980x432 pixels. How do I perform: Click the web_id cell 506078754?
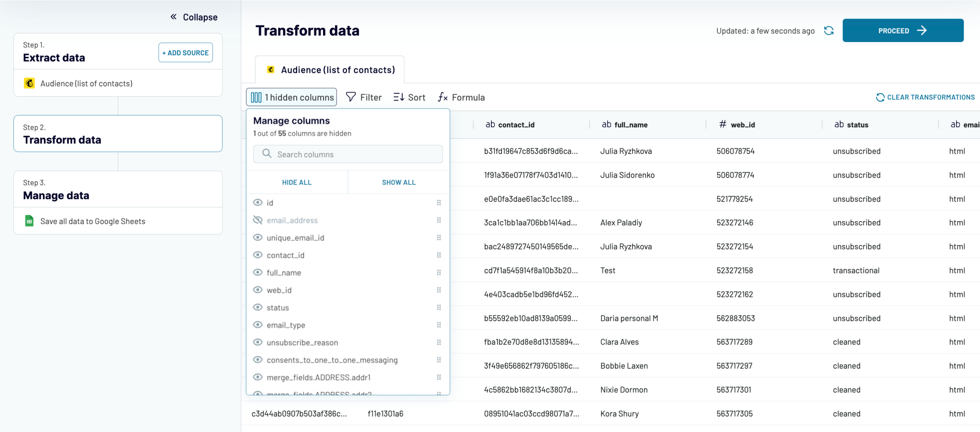coord(735,151)
